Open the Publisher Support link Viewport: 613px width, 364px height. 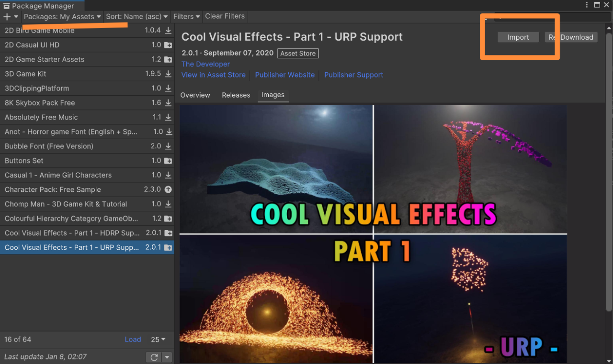click(354, 75)
